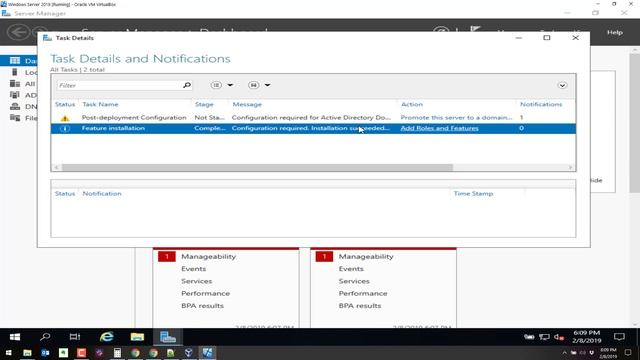
Task: Click the magnifier icon in Filter box
Action: [x=187, y=85]
